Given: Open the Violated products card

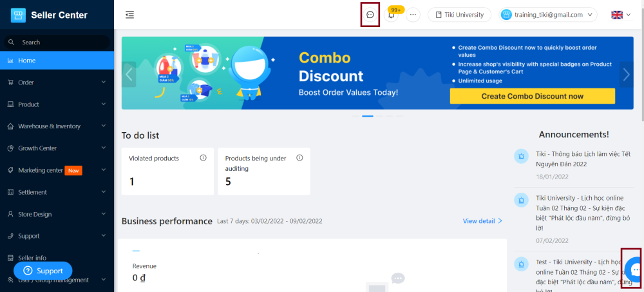Looking at the screenshot, I should tap(167, 171).
